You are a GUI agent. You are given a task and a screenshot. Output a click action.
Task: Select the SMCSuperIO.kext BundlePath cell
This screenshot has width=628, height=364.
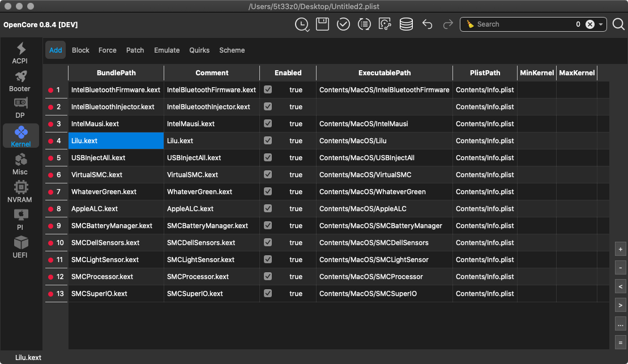pos(116,294)
